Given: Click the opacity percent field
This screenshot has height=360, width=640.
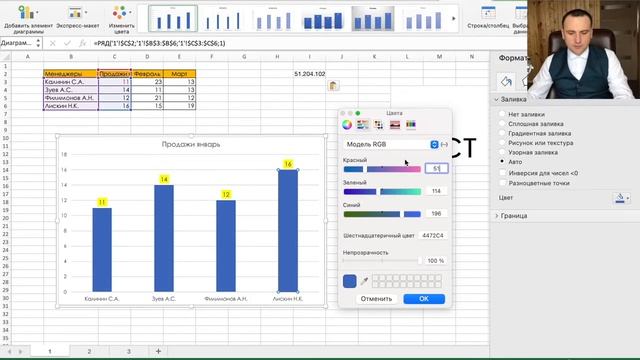Looking at the screenshot, I should [x=436, y=260].
